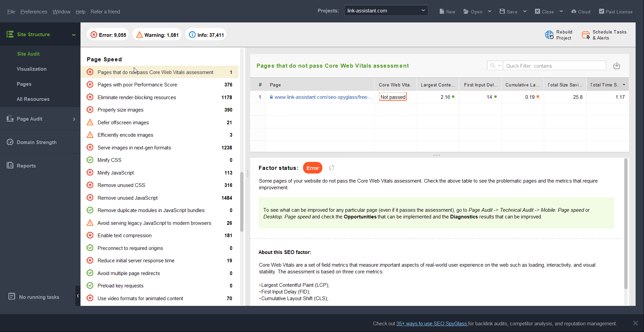644x332 pixels.
Task: Click the export table download icon
Action: pos(616,66)
